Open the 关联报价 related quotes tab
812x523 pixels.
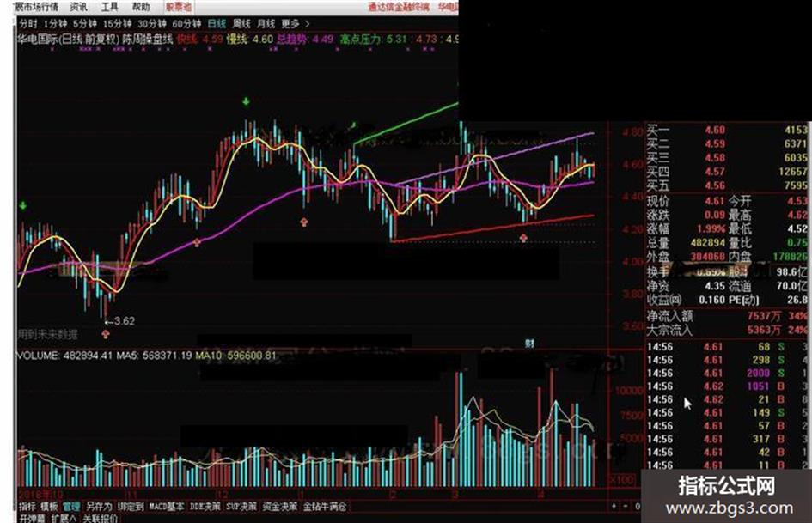[100, 519]
